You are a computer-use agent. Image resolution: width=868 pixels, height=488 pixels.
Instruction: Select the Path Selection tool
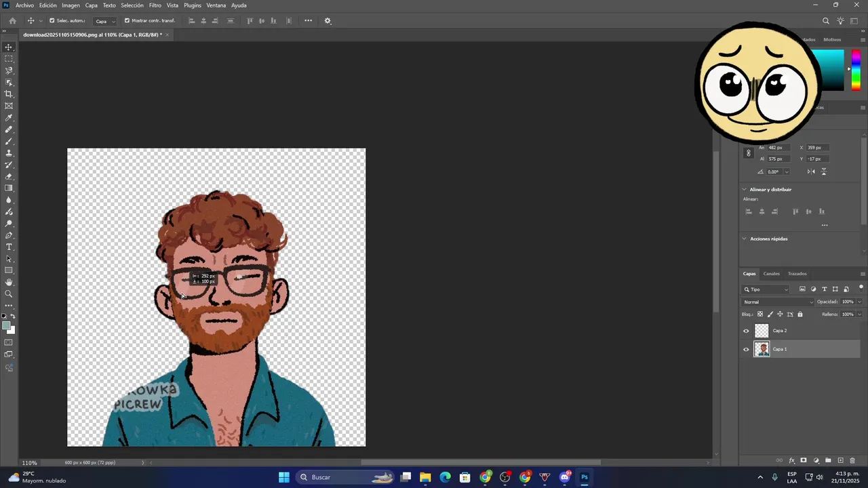[x=9, y=259]
